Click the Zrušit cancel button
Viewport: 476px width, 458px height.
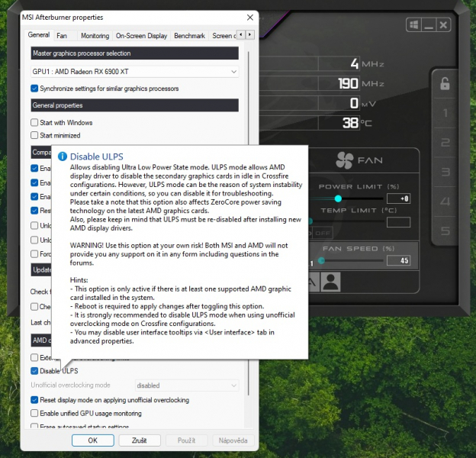click(140, 440)
